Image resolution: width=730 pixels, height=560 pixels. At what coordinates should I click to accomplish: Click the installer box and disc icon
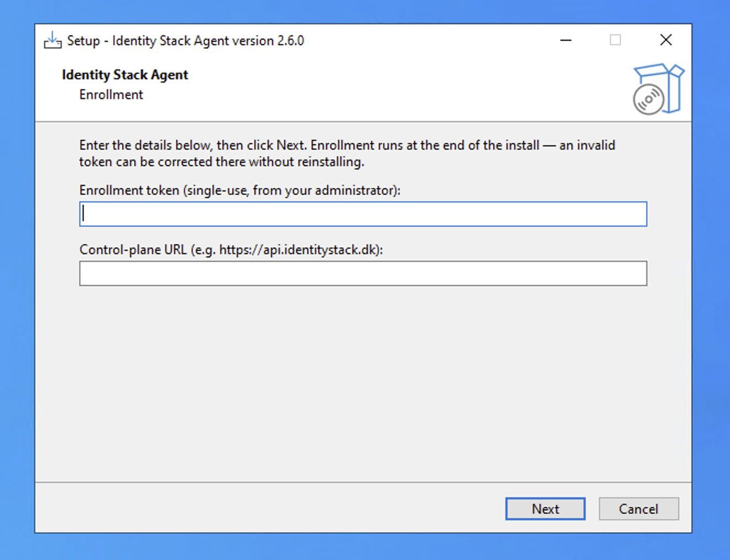(658, 89)
